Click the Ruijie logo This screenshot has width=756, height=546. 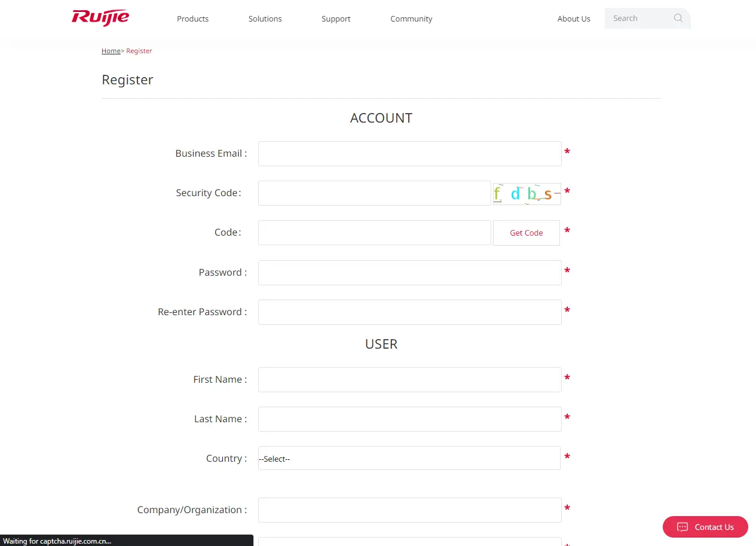pyautogui.click(x=100, y=18)
